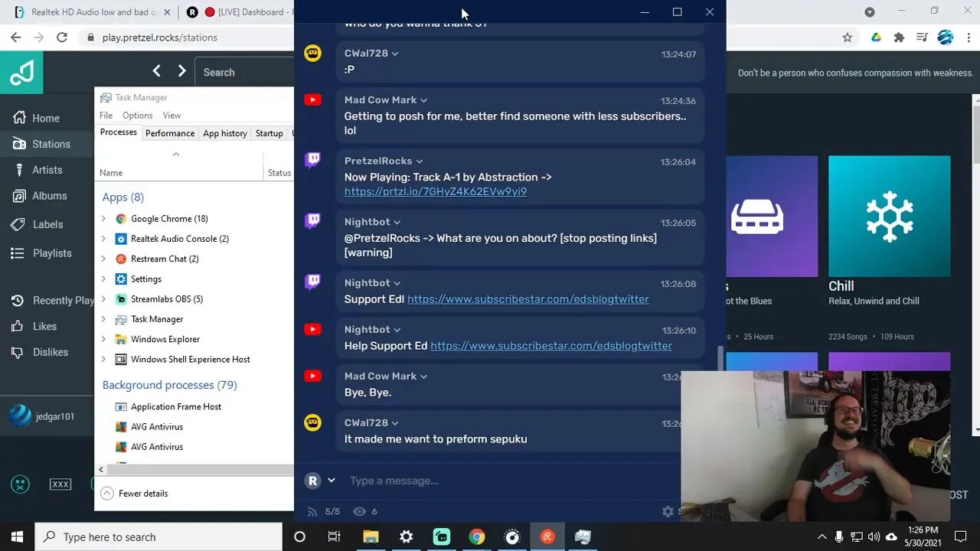Click the Restream Chat vertical scrollbar
The height and width of the screenshot is (551, 980).
tap(720, 357)
